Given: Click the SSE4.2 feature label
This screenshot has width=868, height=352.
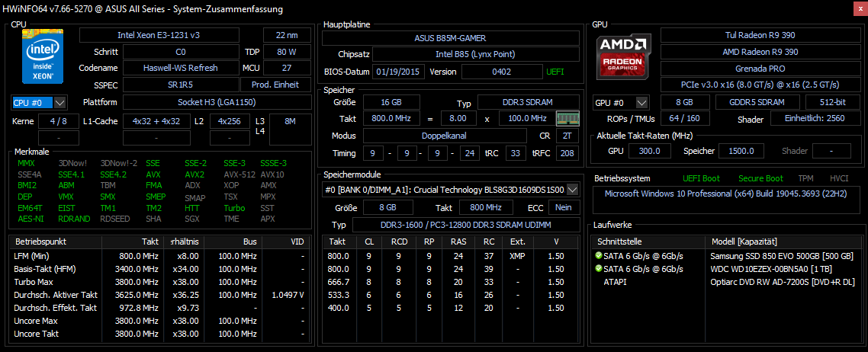Looking at the screenshot, I should (114, 174).
